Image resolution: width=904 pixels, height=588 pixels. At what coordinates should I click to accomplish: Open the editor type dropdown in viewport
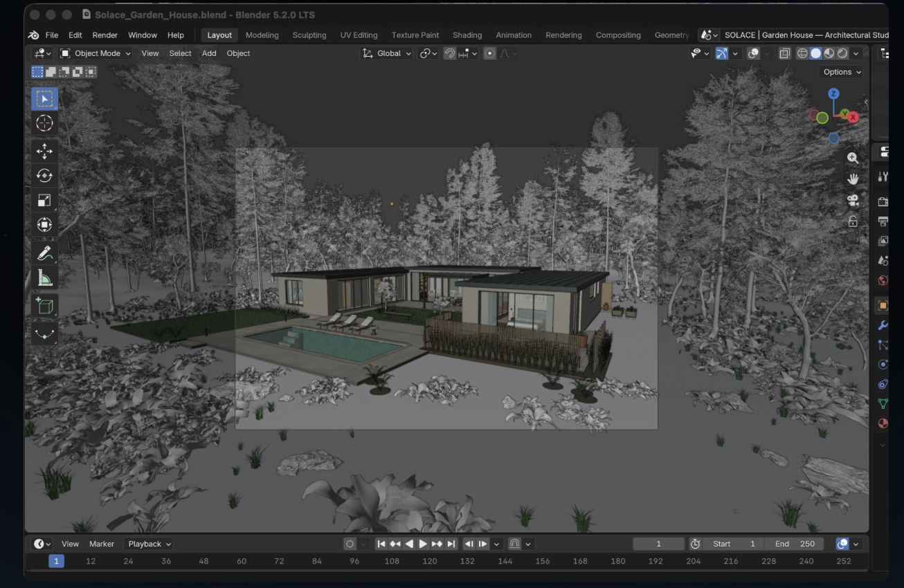[x=43, y=53]
